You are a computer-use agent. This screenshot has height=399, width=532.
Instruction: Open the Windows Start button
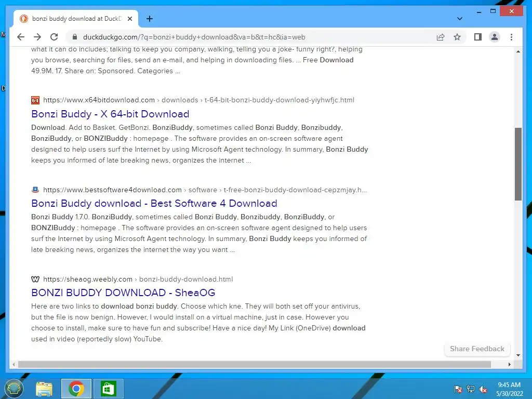(x=14, y=389)
